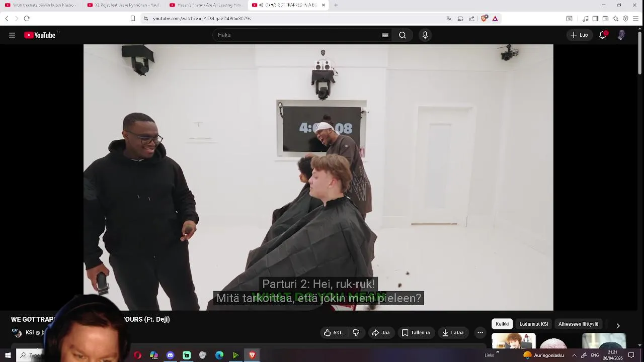Click the Jaa share button
The width and height of the screenshot is (644, 362).
click(381, 333)
